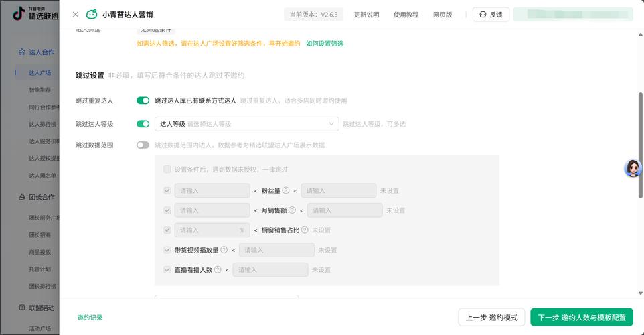
Task: Open the customer service avatar assistant
Action: click(x=633, y=168)
